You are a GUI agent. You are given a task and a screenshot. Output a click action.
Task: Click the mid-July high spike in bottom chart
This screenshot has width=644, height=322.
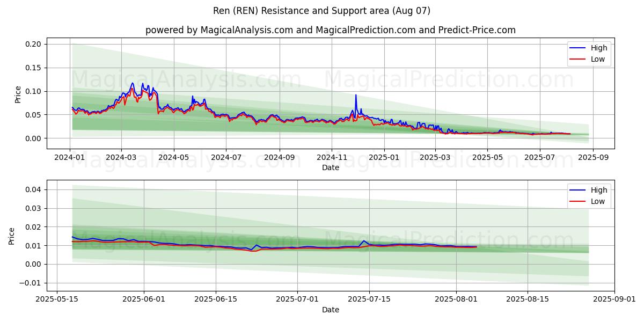(363, 240)
